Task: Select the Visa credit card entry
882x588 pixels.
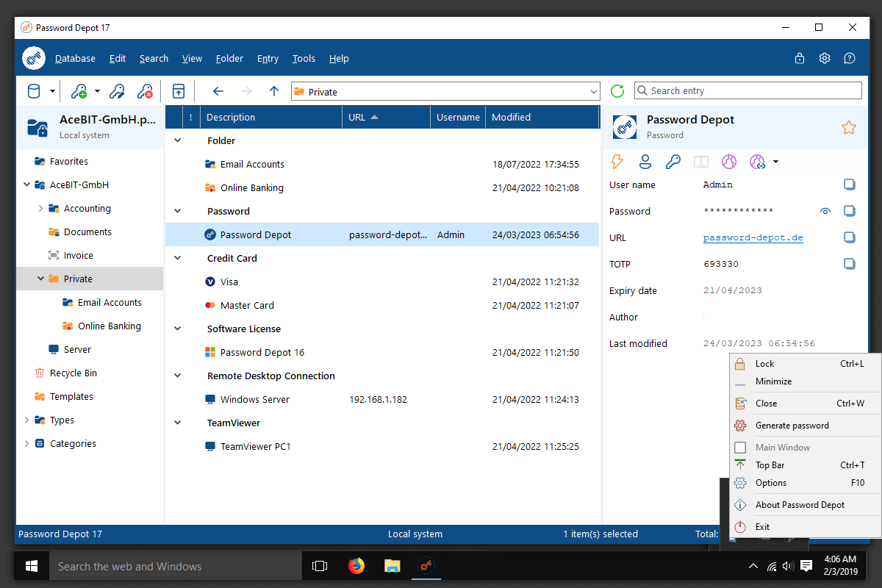Action: (382, 282)
